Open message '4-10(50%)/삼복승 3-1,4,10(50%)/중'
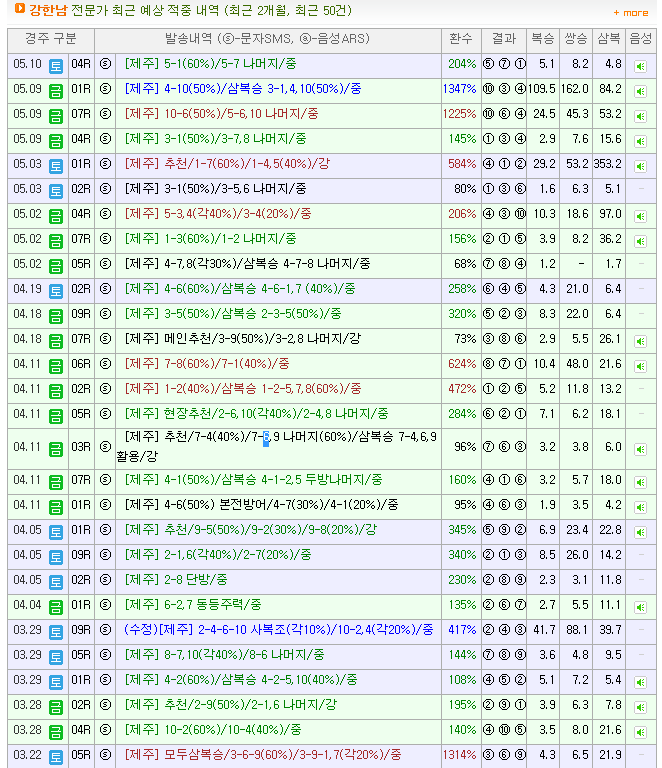This screenshot has height=768, width=662. [x=242, y=89]
